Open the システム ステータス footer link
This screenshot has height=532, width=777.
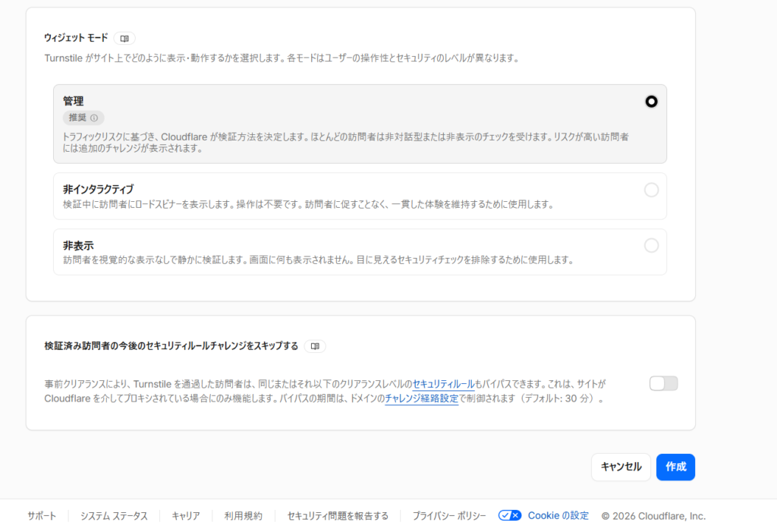tap(114, 516)
